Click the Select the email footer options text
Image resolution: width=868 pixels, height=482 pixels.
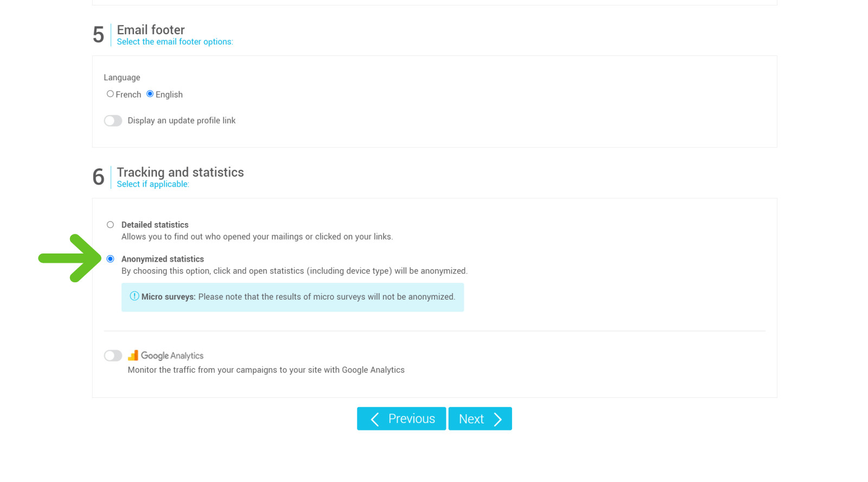coord(175,41)
